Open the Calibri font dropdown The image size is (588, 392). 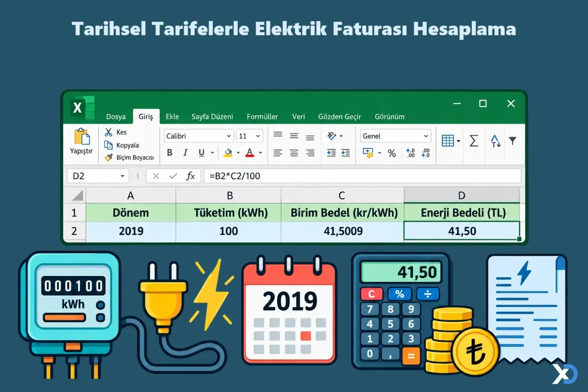[x=199, y=136]
